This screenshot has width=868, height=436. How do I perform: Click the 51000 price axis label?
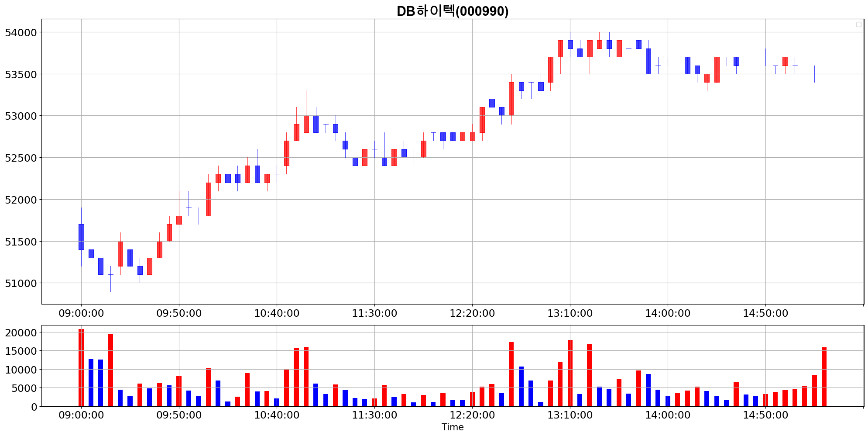click(21, 283)
